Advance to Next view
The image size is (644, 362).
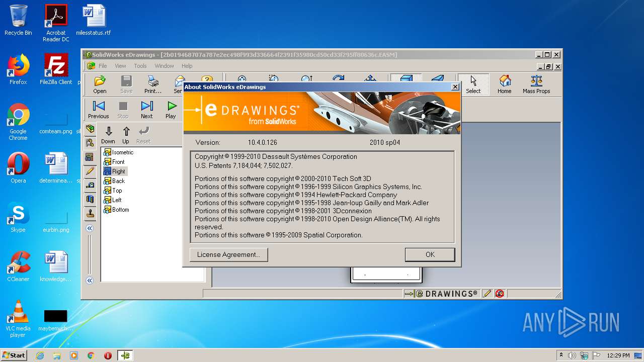(147, 110)
